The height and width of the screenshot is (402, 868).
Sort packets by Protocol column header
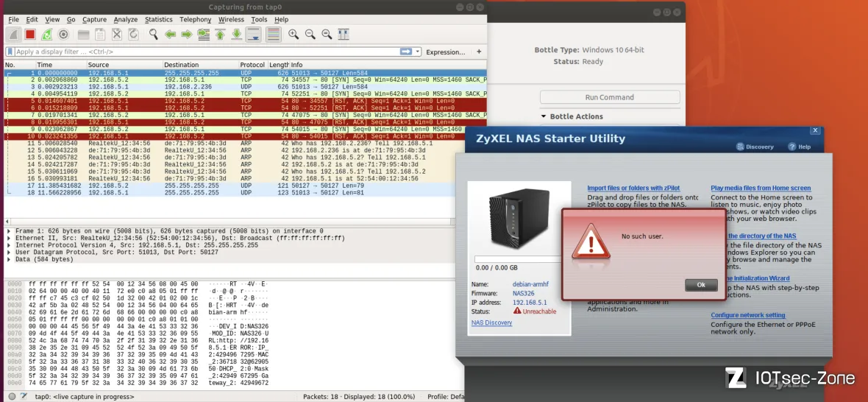pyautogui.click(x=252, y=65)
